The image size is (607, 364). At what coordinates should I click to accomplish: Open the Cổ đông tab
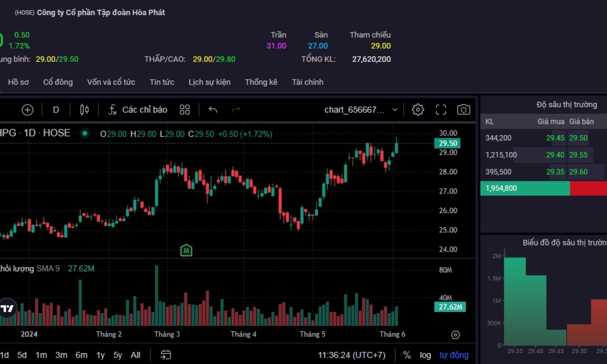pos(58,82)
